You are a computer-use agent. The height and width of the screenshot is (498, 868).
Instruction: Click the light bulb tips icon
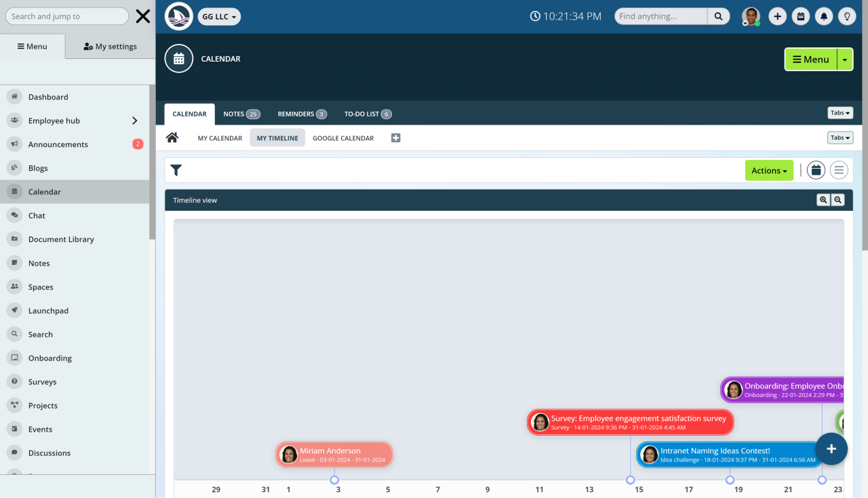point(846,16)
